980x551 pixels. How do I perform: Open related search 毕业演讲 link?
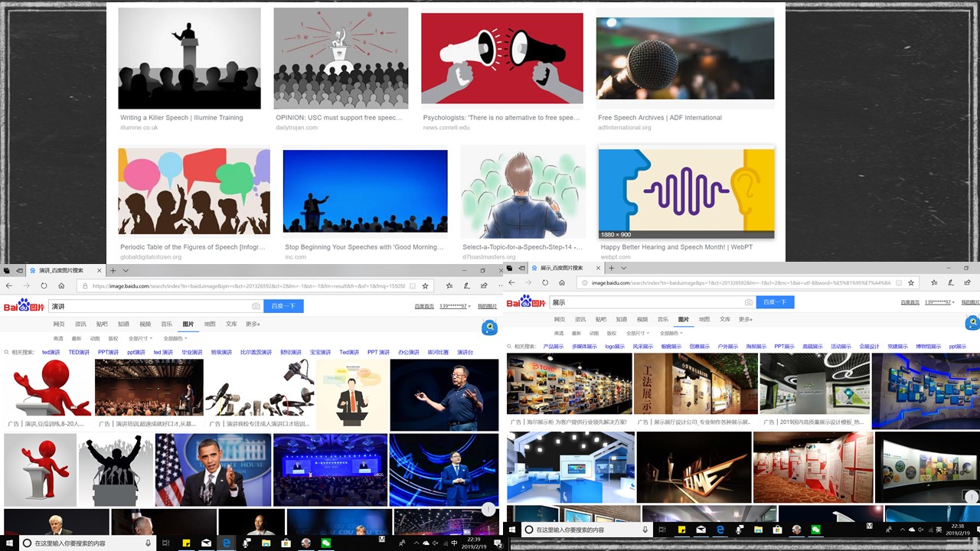tap(192, 352)
